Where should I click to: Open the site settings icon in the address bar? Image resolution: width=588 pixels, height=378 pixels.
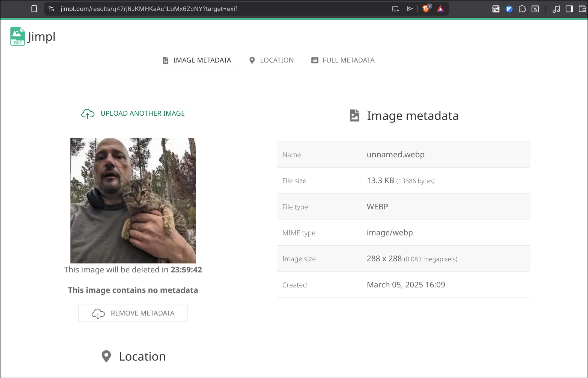point(51,9)
